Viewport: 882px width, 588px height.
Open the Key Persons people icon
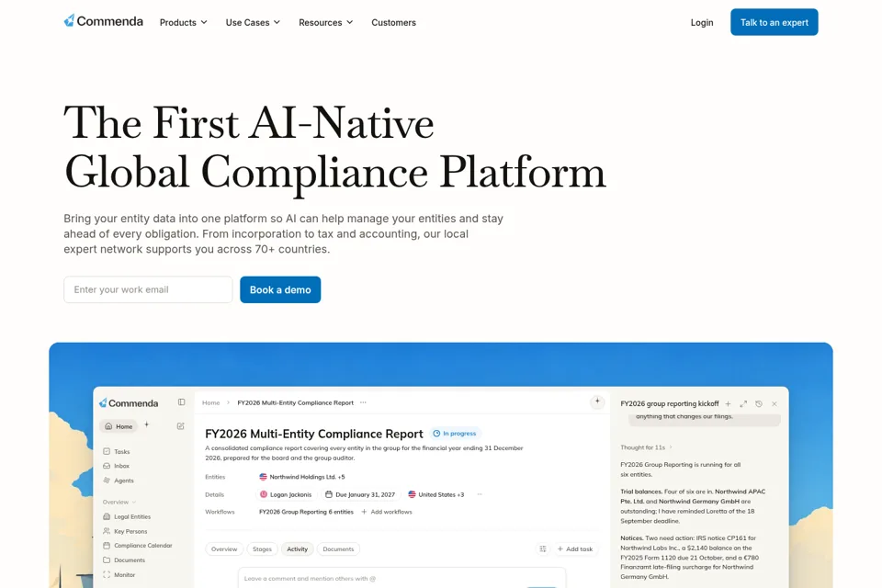[x=107, y=531]
